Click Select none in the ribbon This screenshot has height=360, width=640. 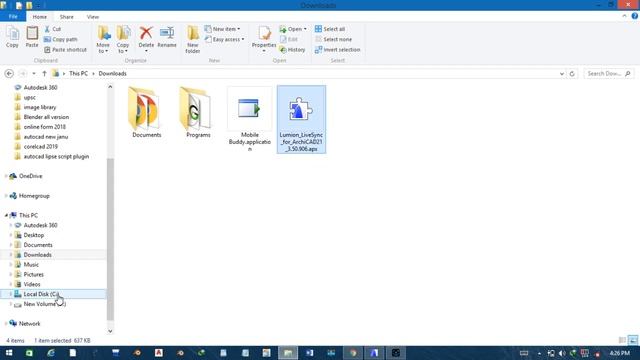coord(333,39)
